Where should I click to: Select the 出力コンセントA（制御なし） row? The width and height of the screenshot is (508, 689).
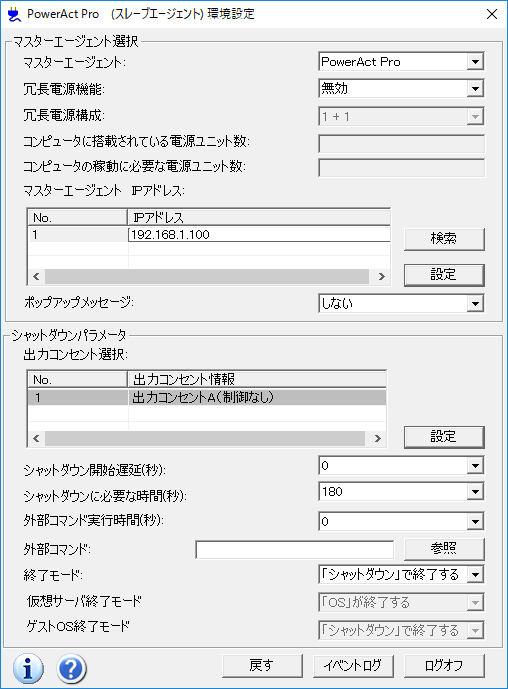click(x=207, y=398)
